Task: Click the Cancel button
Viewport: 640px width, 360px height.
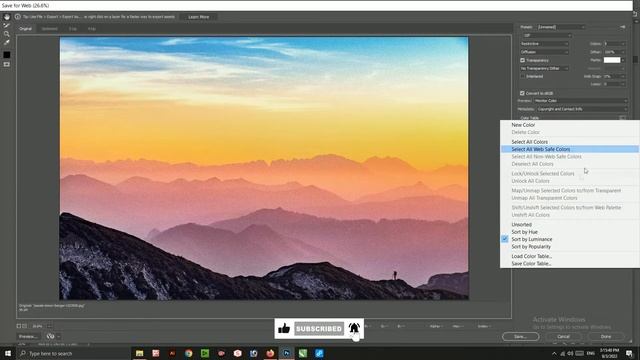Action: [x=563, y=336]
